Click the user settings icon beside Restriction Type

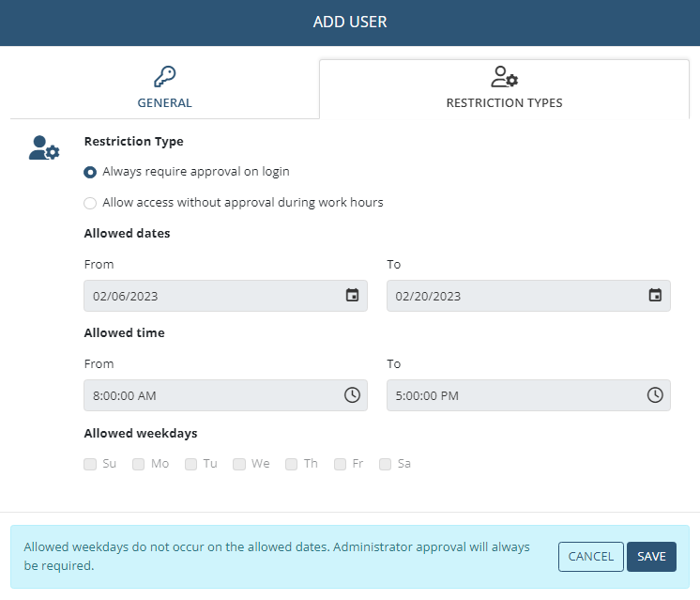(x=44, y=148)
